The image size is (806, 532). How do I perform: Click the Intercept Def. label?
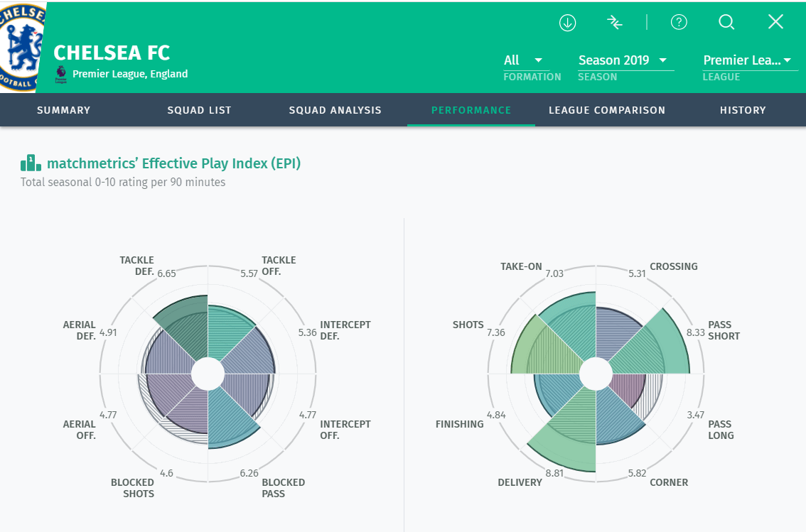345,330
